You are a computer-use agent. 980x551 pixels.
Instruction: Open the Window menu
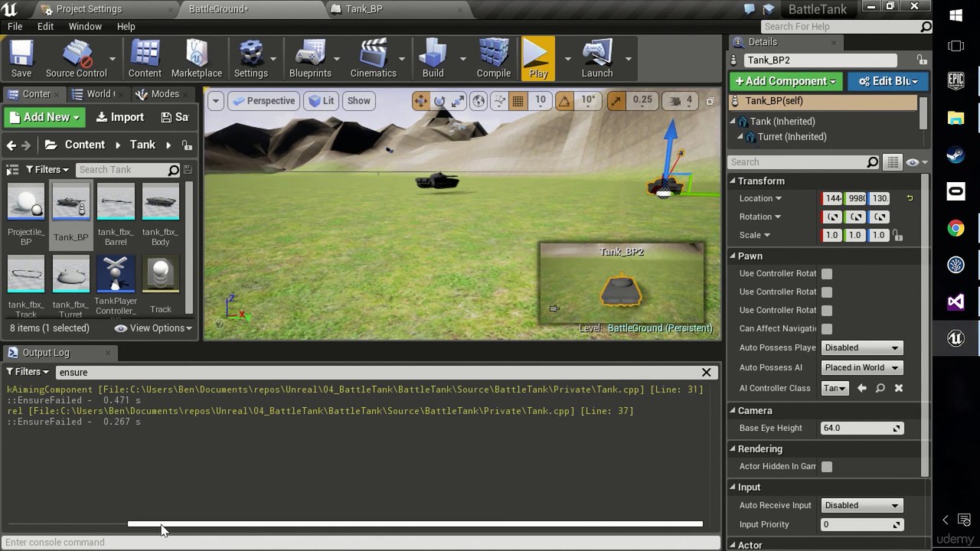pyautogui.click(x=85, y=27)
